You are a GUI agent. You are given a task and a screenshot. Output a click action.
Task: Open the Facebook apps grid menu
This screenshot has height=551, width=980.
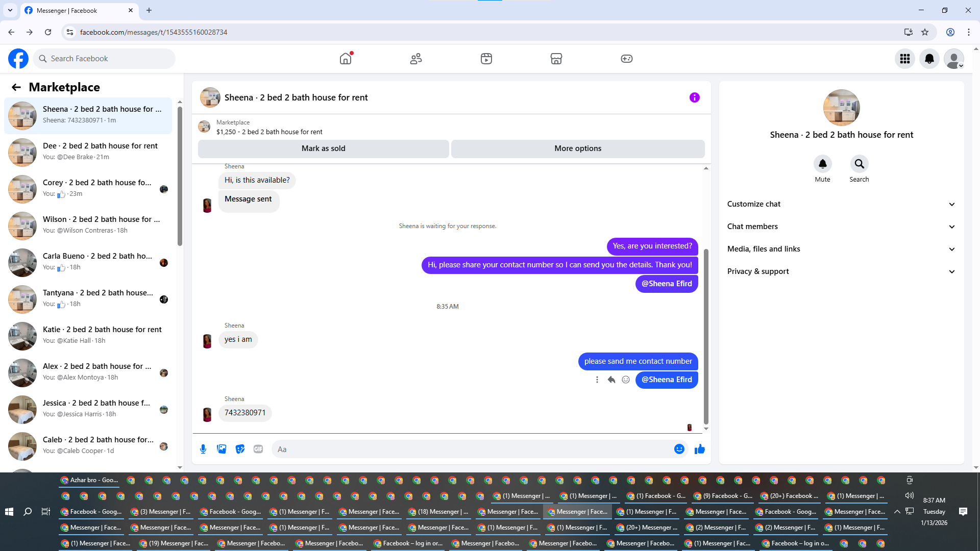[904, 59]
